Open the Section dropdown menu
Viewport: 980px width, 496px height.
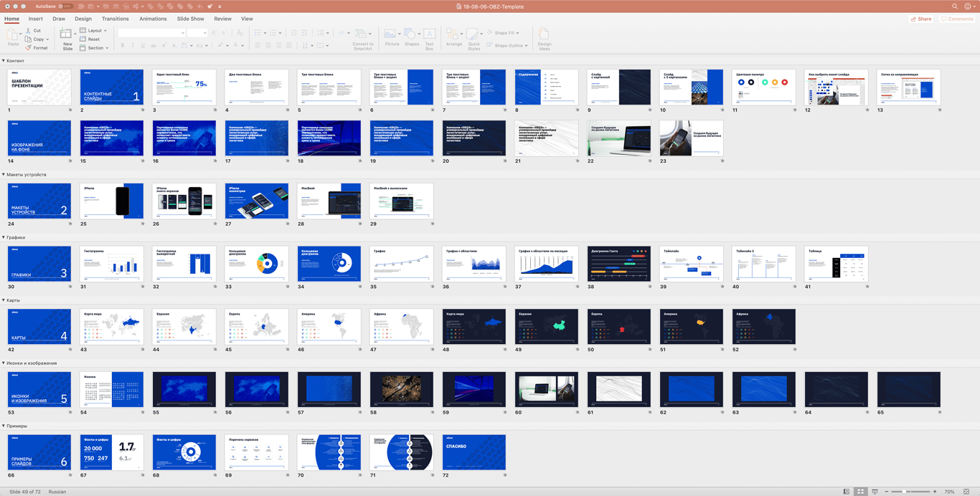tap(95, 48)
